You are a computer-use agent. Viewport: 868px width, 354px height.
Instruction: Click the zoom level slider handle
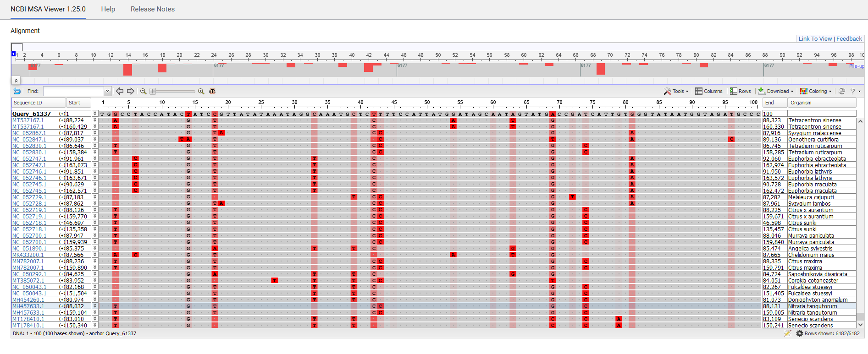tap(153, 91)
